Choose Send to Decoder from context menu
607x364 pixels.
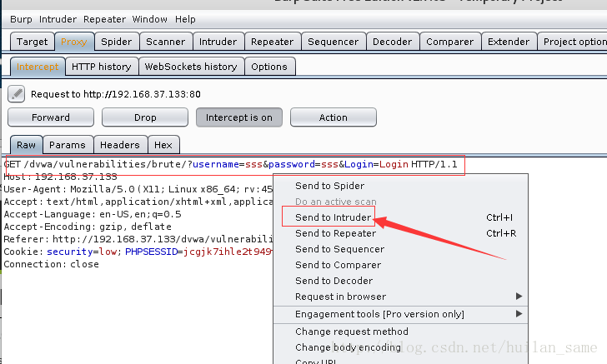[401, 281]
